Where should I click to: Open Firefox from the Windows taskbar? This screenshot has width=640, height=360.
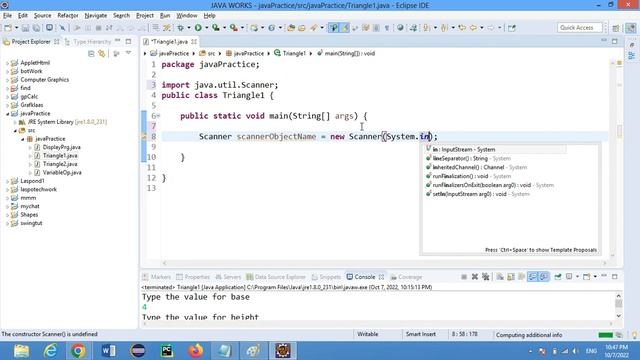196,351
